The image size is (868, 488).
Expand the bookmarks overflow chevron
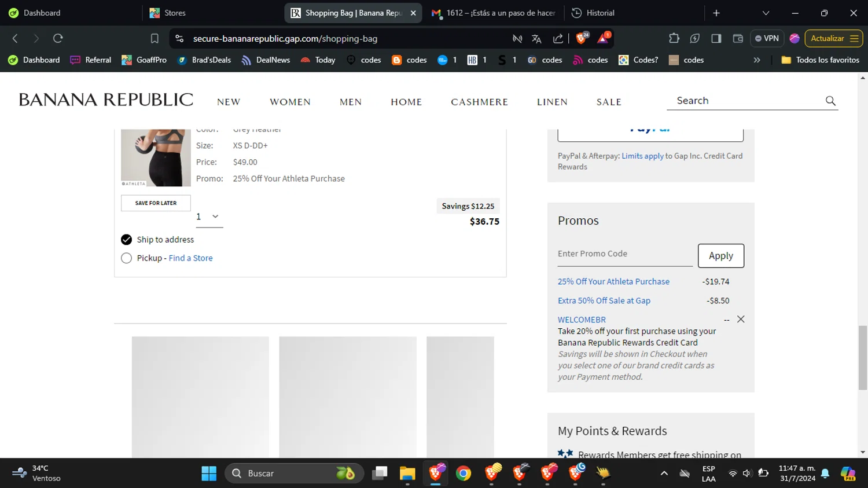[757, 60]
